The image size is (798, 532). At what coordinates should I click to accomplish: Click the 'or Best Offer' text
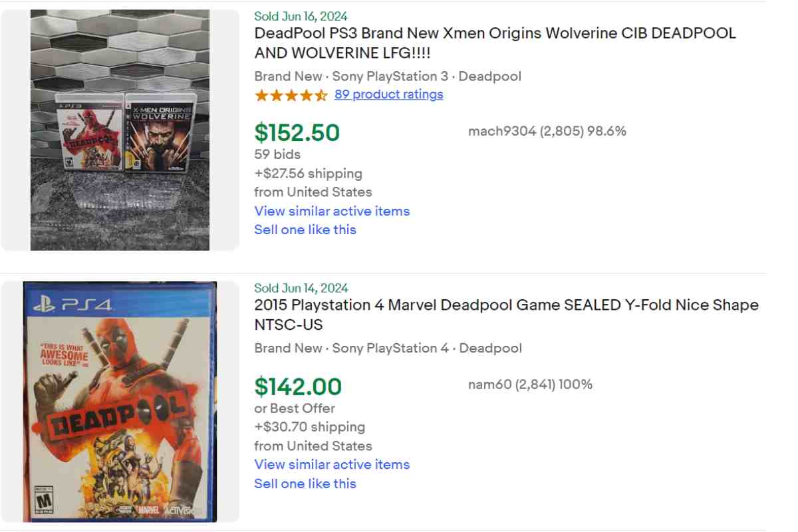295,408
